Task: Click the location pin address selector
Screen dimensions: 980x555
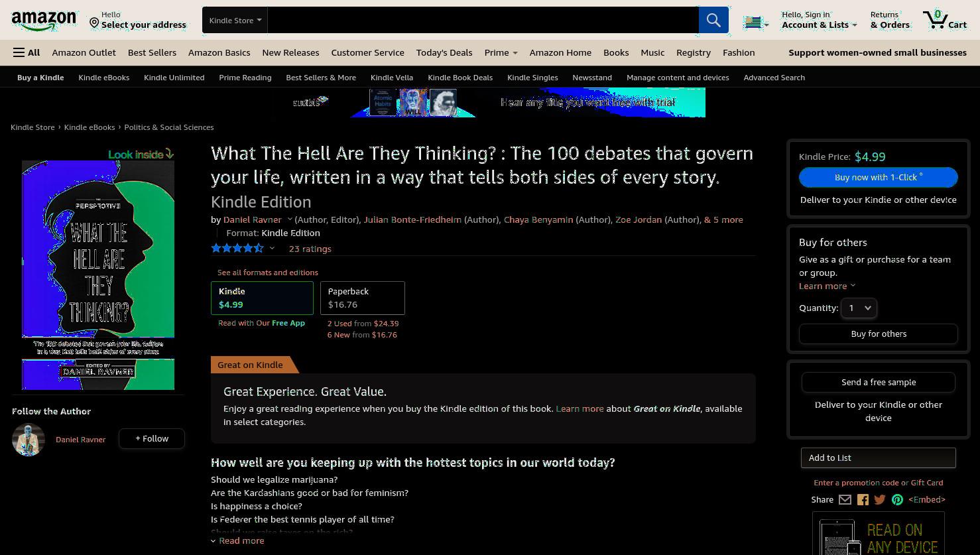Action: (138, 20)
